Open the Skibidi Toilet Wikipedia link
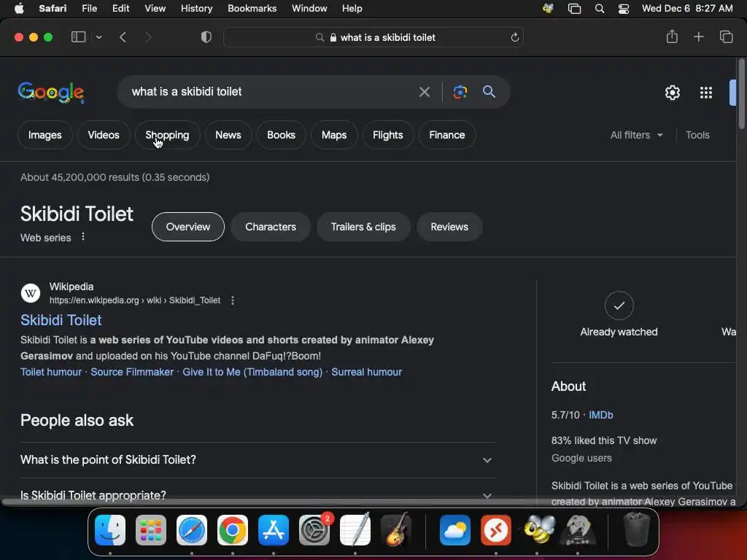 coord(61,320)
